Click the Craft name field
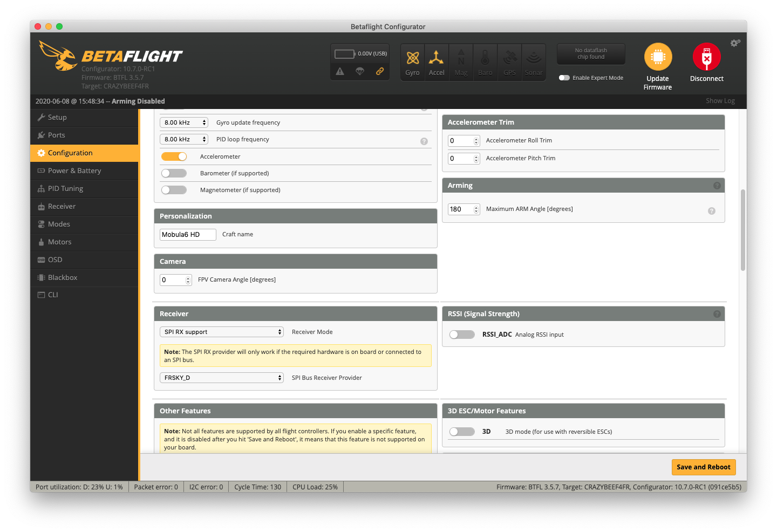Screen dimensions: 777x532 point(188,235)
